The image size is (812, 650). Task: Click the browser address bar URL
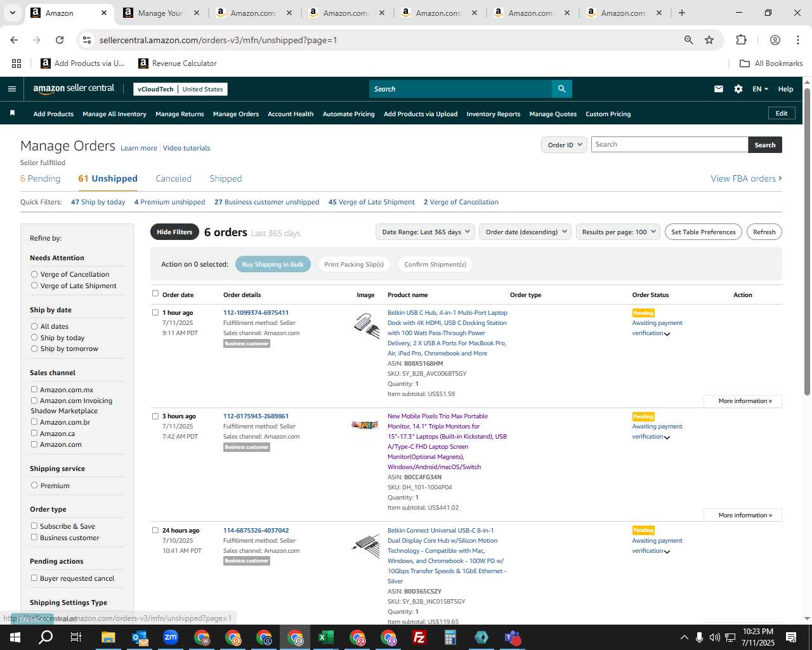(218, 40)
